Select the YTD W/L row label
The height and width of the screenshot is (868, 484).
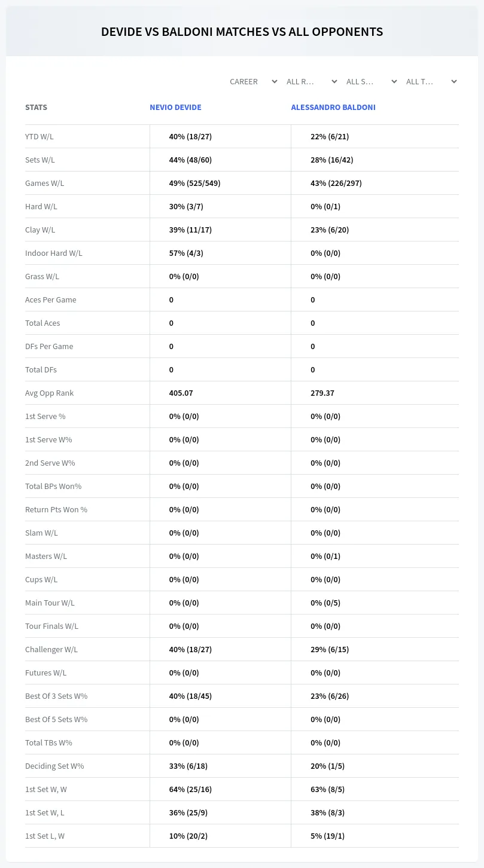[39, 136]
